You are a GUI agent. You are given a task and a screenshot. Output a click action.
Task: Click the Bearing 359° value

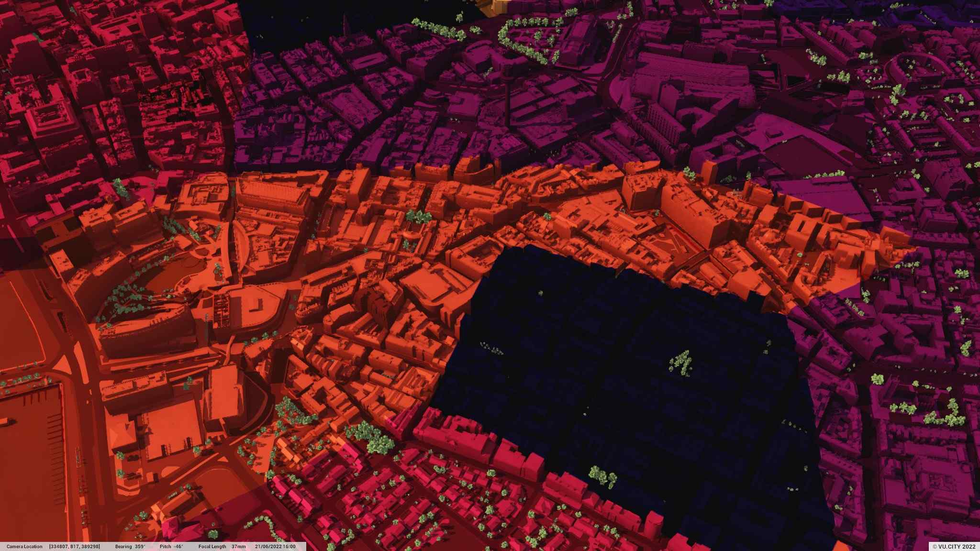(130, 546)
